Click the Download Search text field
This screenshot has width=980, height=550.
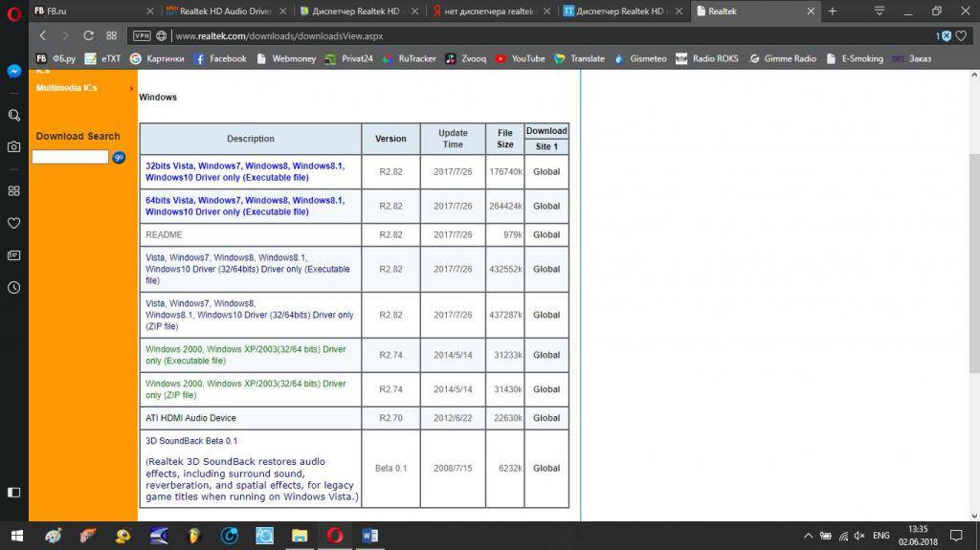click(x=71, y=157)
